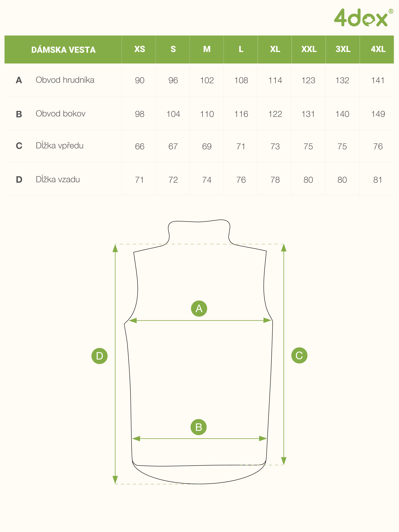Click the DÁMSKA VESTA table title

tap(63, 50)
